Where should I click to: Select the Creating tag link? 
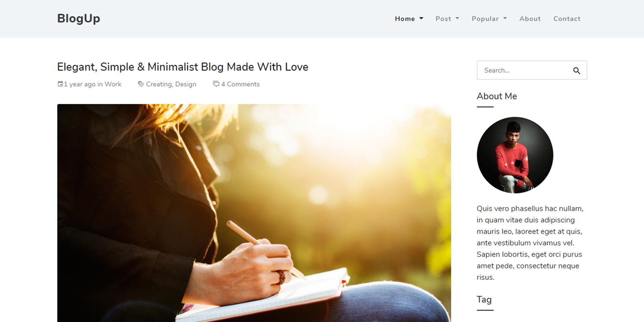(x=159, y=84)
